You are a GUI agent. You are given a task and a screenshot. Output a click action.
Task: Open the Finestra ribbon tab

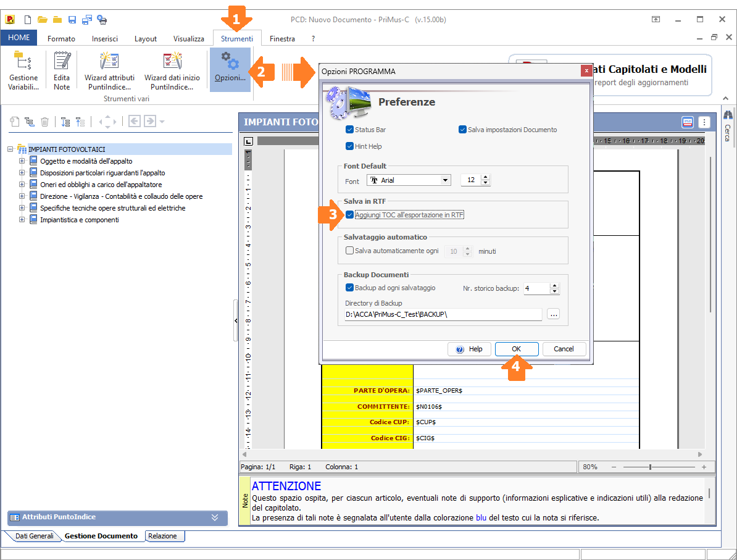point(282,38)
